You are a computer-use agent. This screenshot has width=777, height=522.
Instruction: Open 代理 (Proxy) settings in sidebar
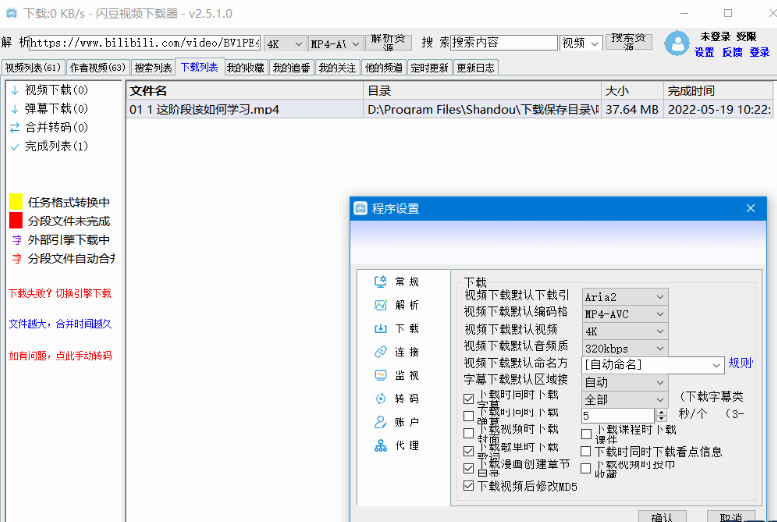click(396, 446)
